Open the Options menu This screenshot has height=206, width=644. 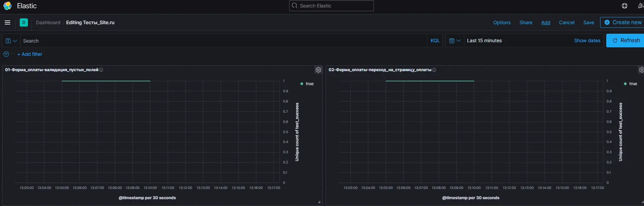(x=501, y=22)
